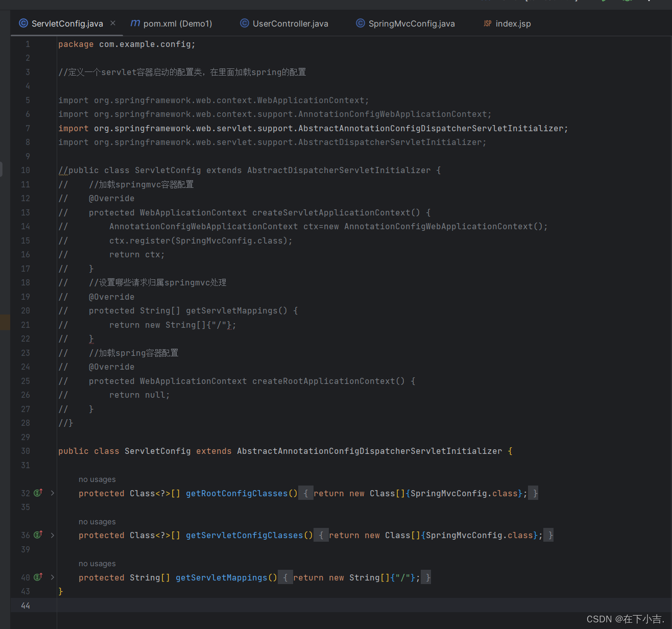Click commented createRootApplicationContext line

pos(237,381)
